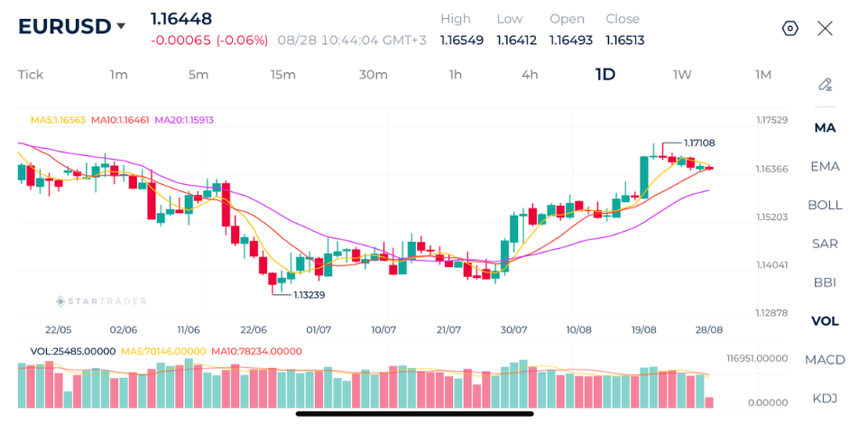Screen dimensions: 868x424
Task: Choose the 1W timeframe tab
Action: pos(682,75)
